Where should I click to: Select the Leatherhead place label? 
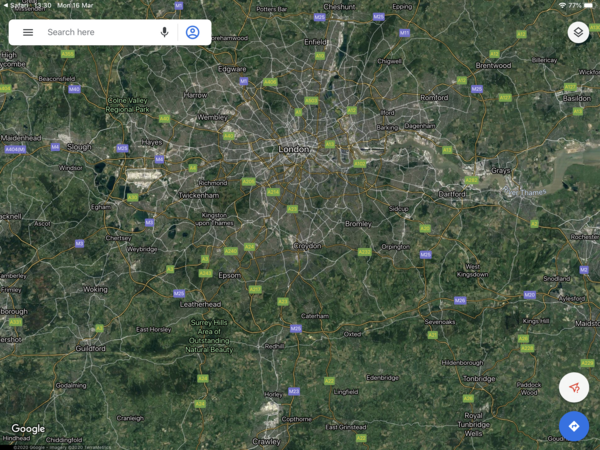click(200, 303)
